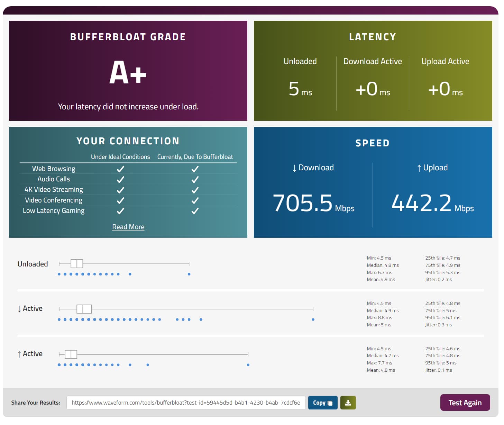Click the 'LATENCY' heading

[373, 37]
